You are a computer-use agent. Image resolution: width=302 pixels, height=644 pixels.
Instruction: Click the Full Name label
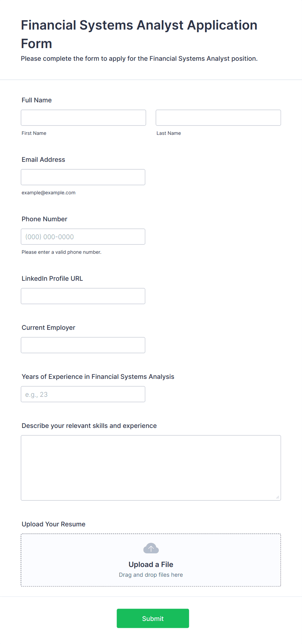click(37, 100)
